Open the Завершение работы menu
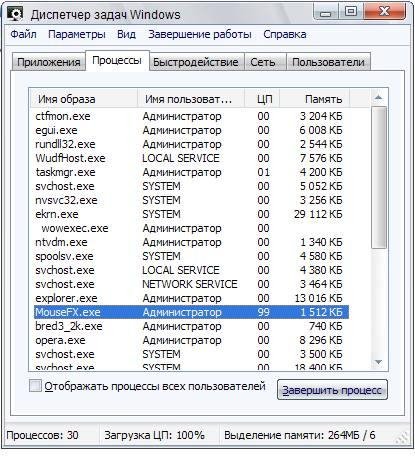The height and width of the screenshot is (456, 415). (x=200, y=34)
